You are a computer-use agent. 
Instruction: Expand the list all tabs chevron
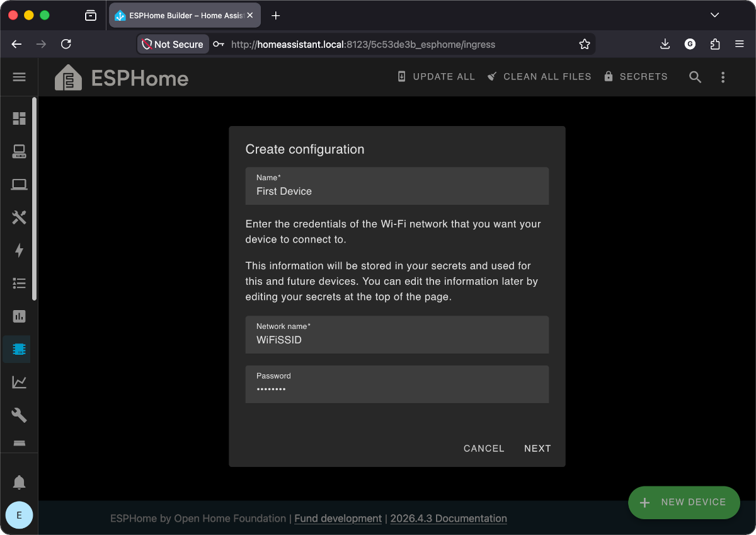coord(714,15)
